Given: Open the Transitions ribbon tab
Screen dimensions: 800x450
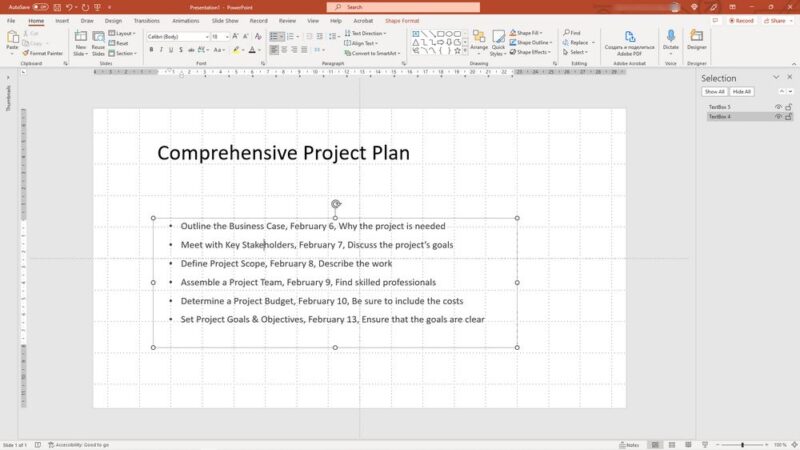Looking at the screenshot, I should point(146,20).
